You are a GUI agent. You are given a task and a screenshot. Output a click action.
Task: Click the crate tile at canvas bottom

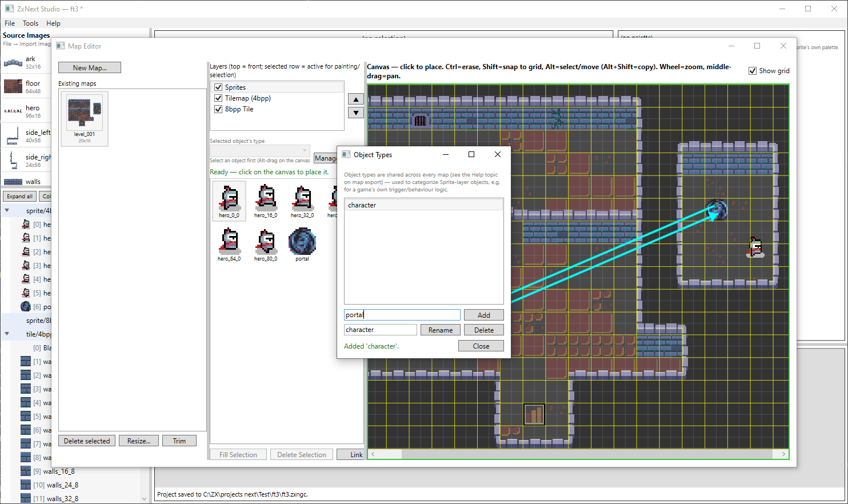pyautogui.click(x=534, y=414)
